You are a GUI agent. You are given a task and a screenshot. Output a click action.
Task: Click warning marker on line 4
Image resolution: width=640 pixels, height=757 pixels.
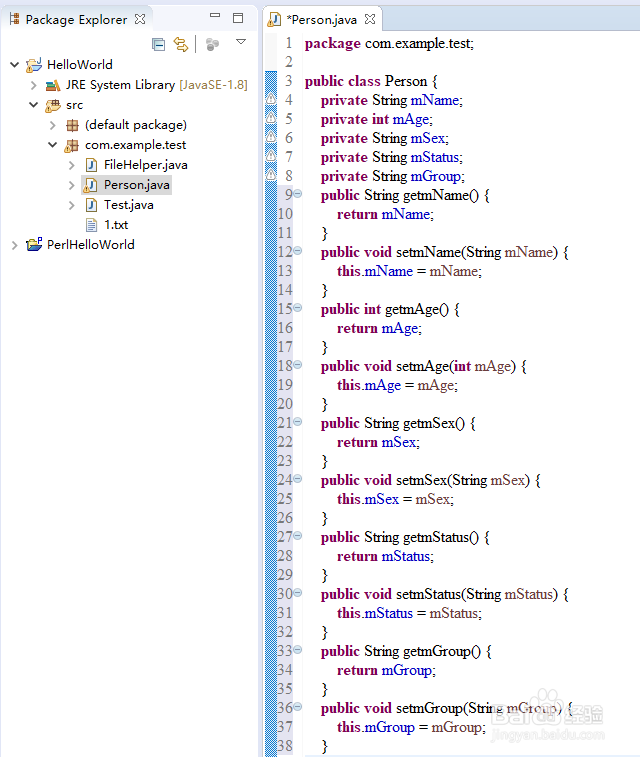[x=271, y=98]
